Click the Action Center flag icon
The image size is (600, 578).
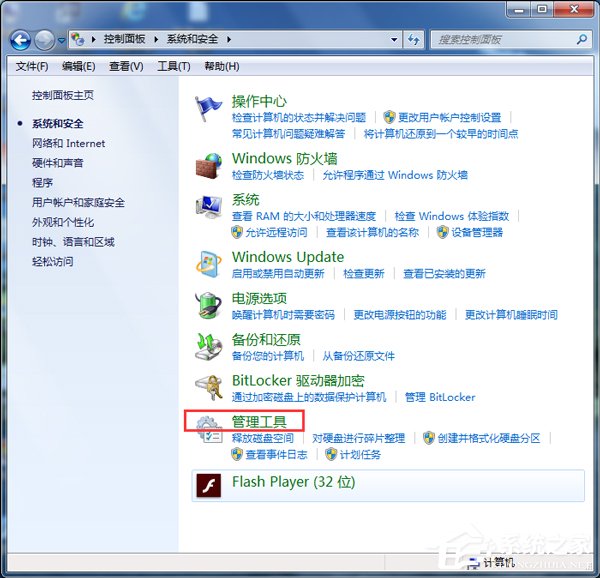208,107
